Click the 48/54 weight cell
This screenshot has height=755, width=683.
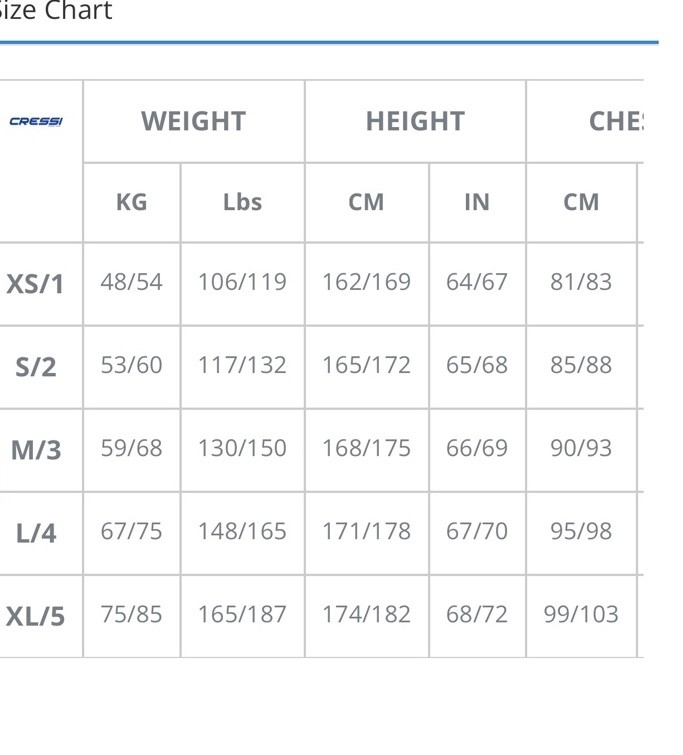point(131,282)
